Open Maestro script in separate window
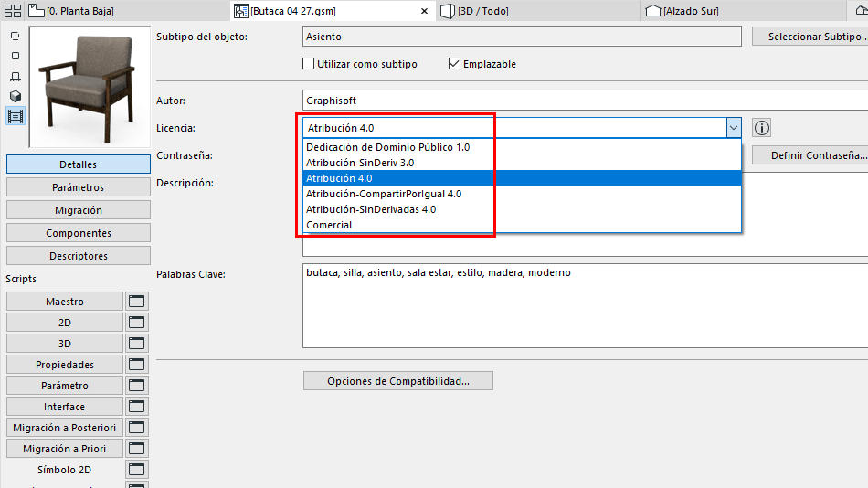 [x=137, y=302]
